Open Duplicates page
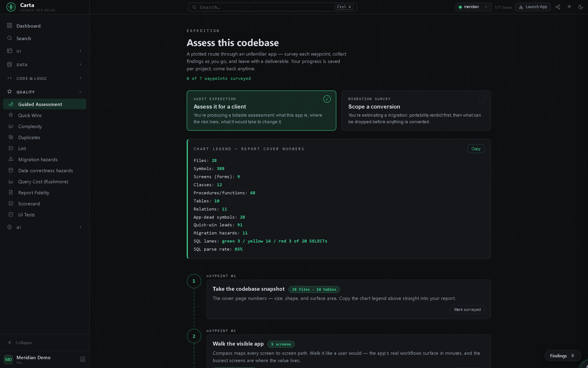 45,137
